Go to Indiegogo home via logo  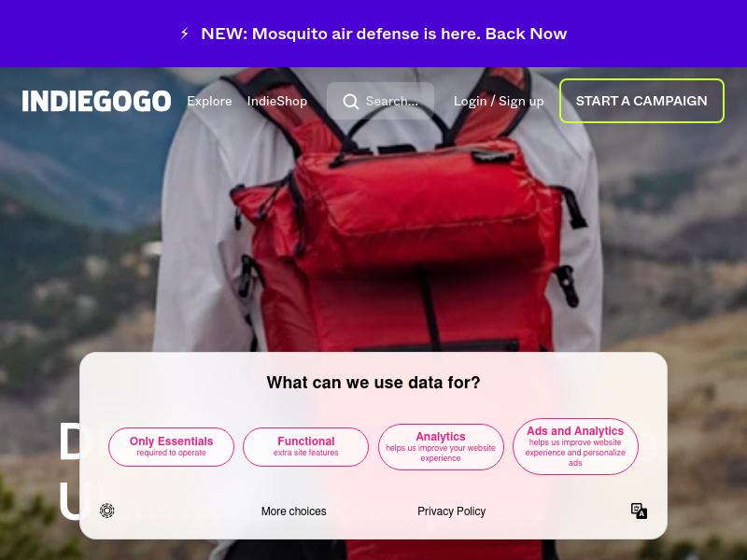(x=96, y=101)
